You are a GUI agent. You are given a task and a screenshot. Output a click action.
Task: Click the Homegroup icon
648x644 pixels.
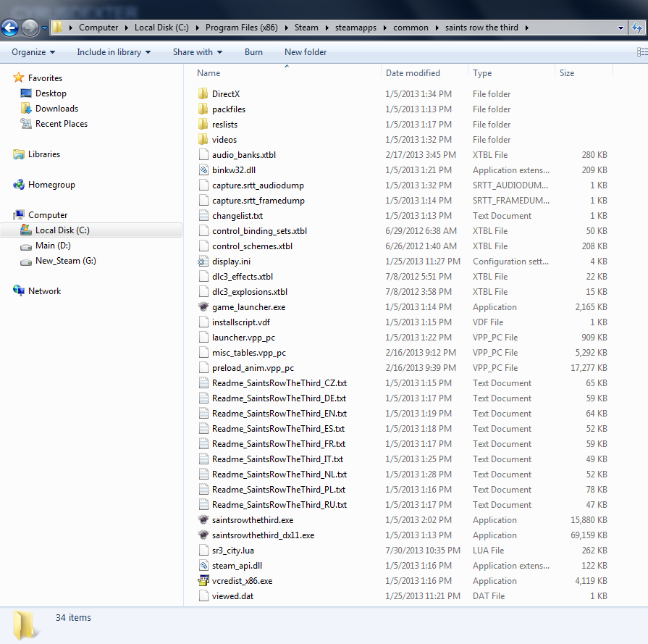(x=19, y=185)
